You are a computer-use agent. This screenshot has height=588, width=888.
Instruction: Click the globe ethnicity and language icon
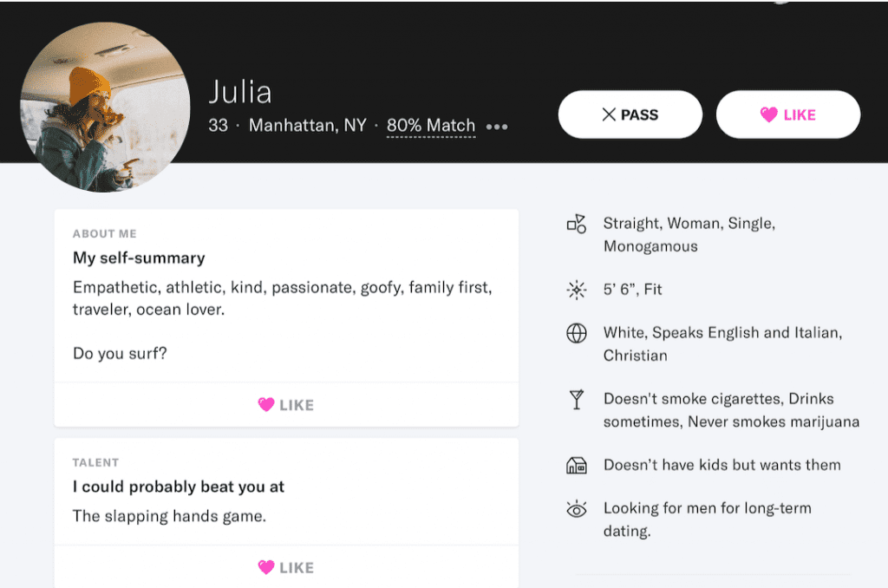click(x=577, y=334)
